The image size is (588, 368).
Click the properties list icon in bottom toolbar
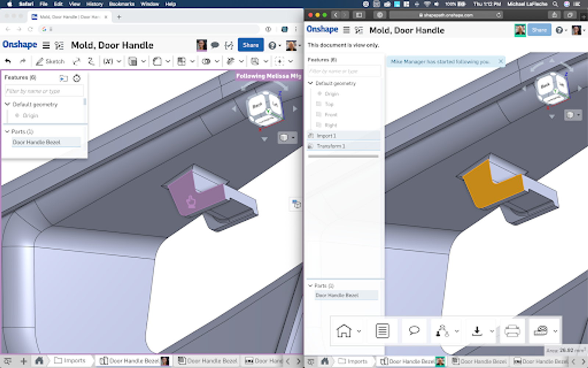pos(382,331)
